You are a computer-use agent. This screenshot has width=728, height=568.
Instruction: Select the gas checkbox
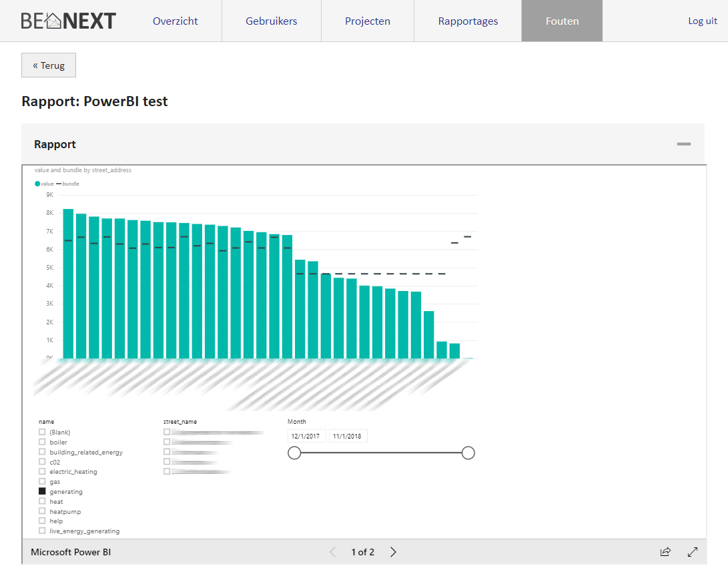tap(42, 482)
